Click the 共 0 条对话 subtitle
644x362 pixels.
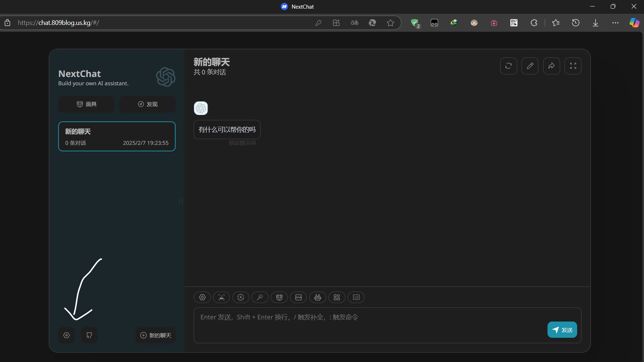pyautogui.click(x=210, y=72)
